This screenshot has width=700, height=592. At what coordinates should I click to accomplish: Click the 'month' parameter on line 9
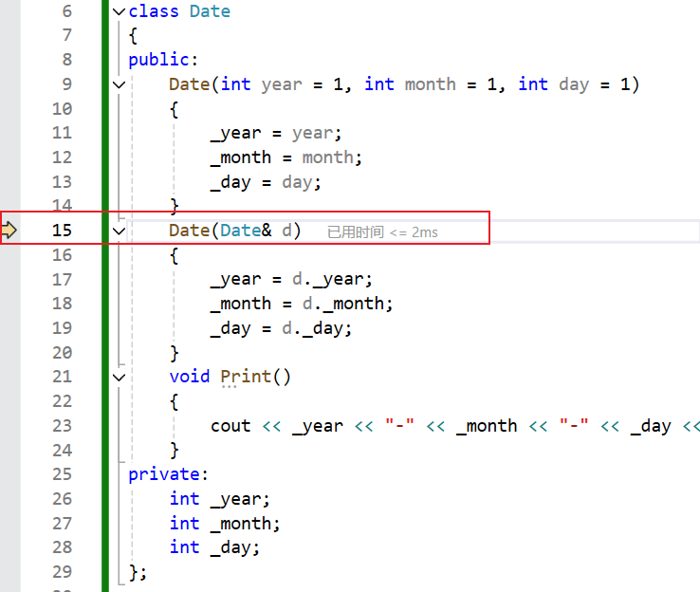click(x=431, y=84)
